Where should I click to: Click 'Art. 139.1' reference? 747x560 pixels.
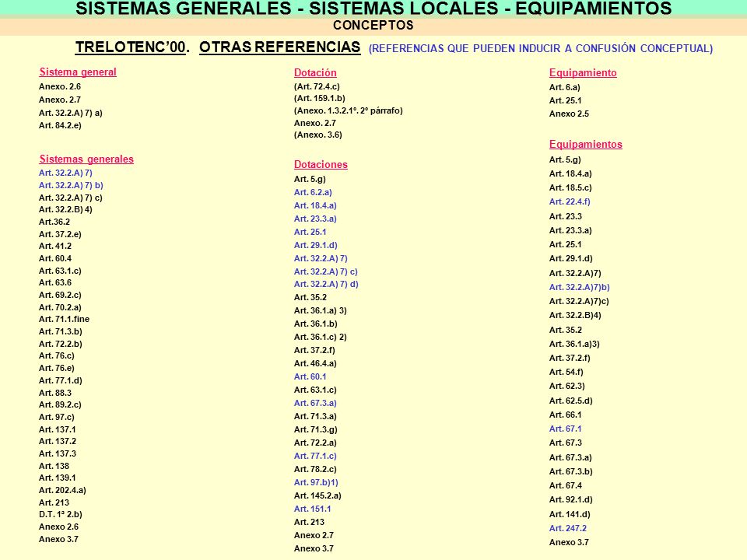point(57,478)
